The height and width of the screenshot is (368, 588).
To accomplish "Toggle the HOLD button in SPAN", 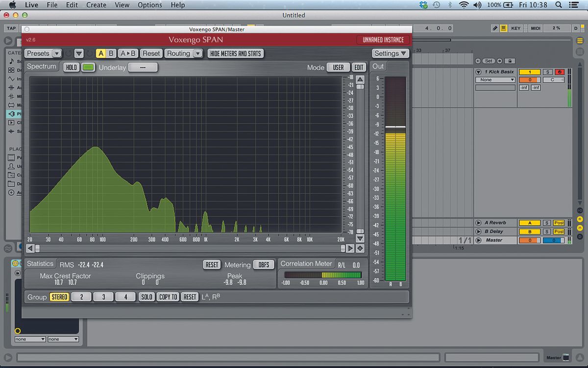I will [71, 67].
